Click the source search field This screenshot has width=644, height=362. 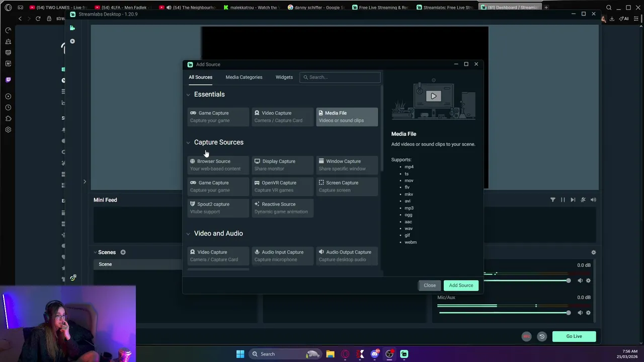click(340, 77)
